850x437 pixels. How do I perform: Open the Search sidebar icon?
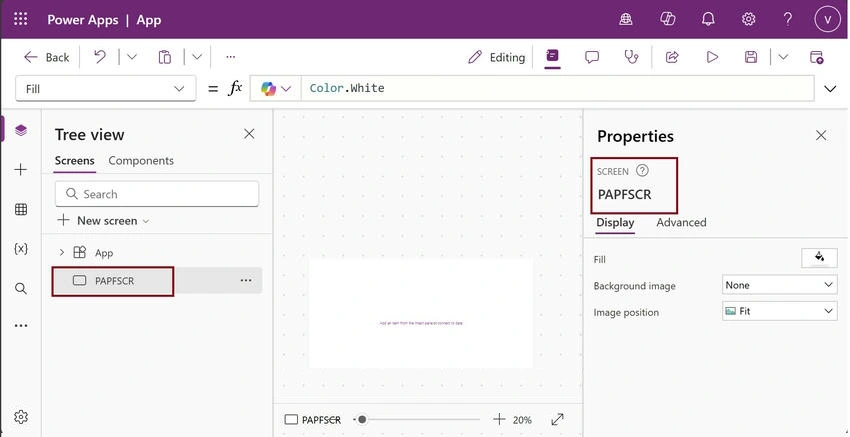click(21, 288)
